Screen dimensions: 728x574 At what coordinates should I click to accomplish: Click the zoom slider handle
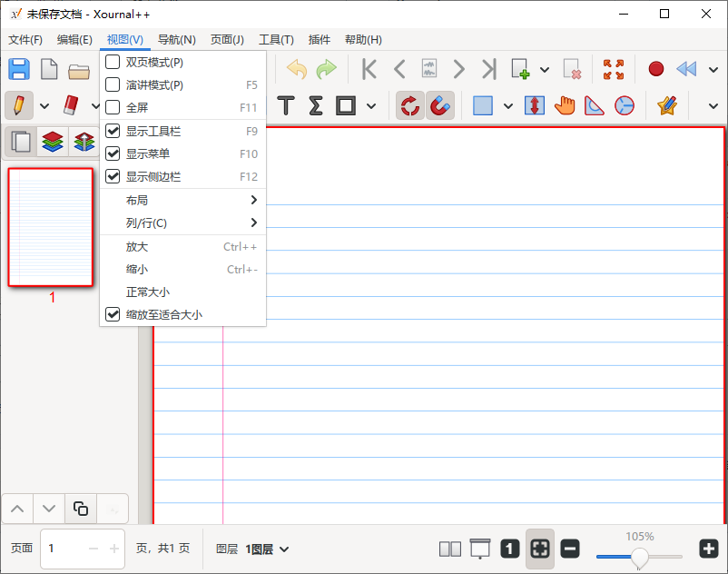pos(640,558)
